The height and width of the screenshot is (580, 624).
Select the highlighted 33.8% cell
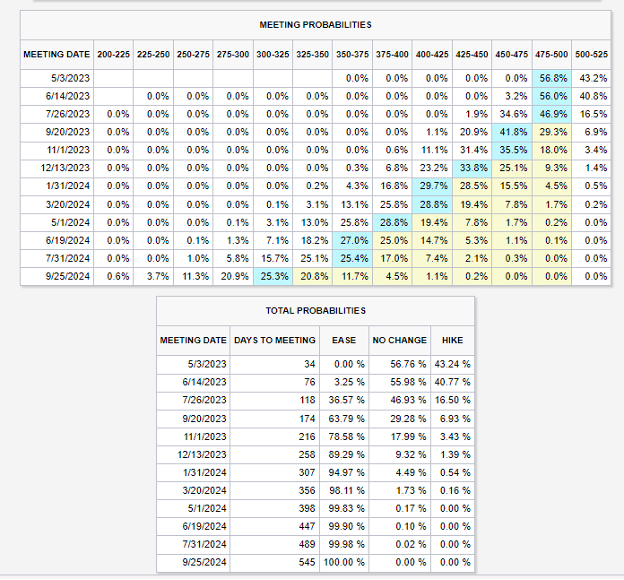tap(472, 168)
